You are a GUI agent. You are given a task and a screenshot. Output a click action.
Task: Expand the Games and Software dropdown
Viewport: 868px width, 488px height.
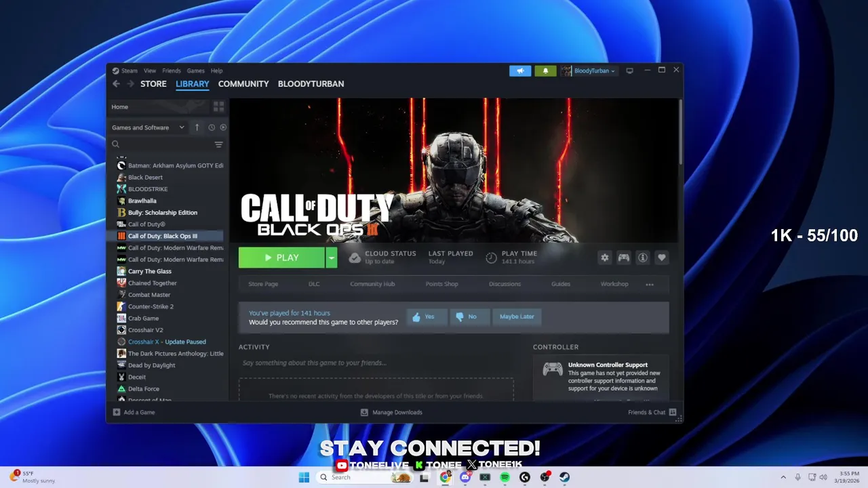coord(149,127)
